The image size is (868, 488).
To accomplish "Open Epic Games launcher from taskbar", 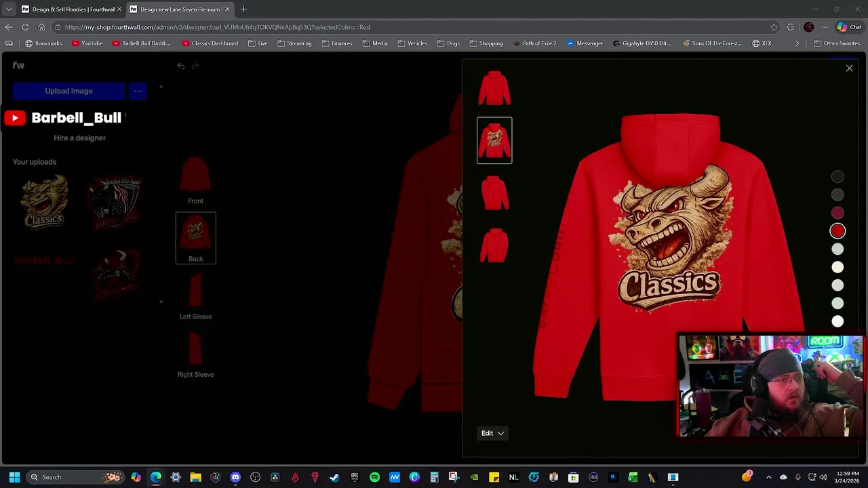I will pyautogui.click(x=354, y=477).
